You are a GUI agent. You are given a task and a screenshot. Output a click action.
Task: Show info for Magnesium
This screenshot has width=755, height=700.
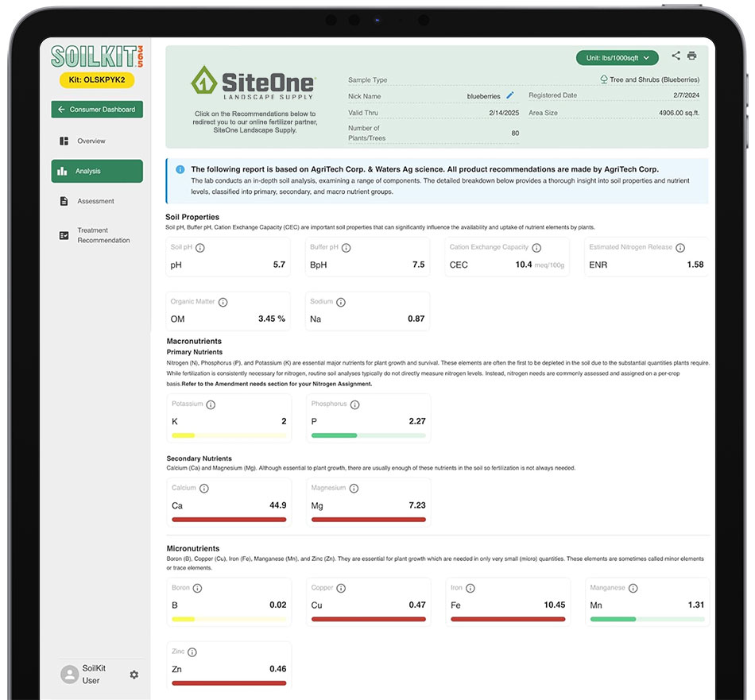click(354, 489)
